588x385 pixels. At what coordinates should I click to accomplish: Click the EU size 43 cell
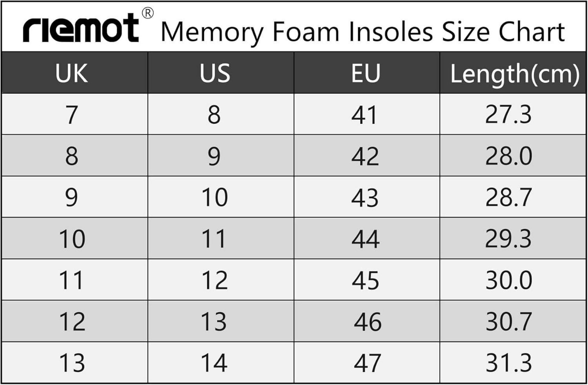(x=365, y=198)
